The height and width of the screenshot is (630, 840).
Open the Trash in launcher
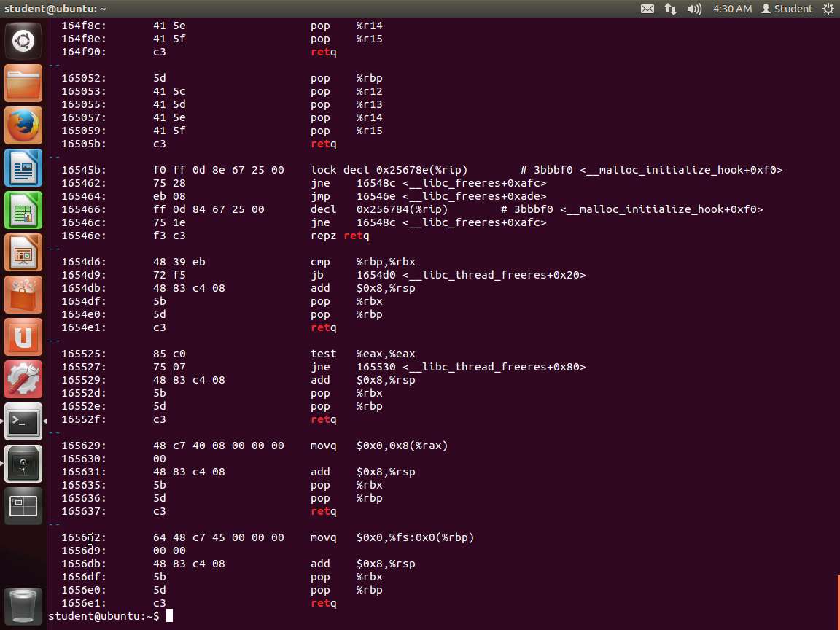tap(23, 605)
